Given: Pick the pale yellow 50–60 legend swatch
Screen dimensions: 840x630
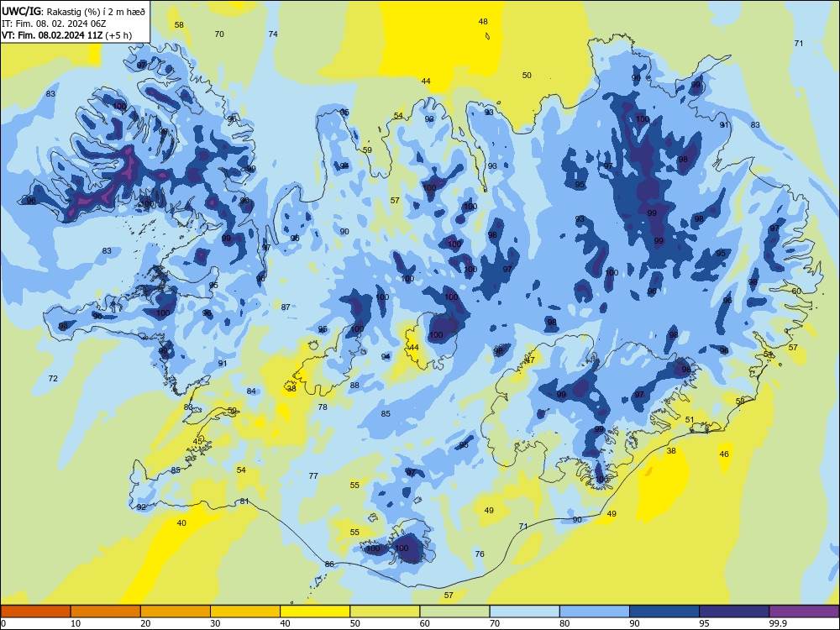Looking at the screenshot, I should click(x=385, y=612).
